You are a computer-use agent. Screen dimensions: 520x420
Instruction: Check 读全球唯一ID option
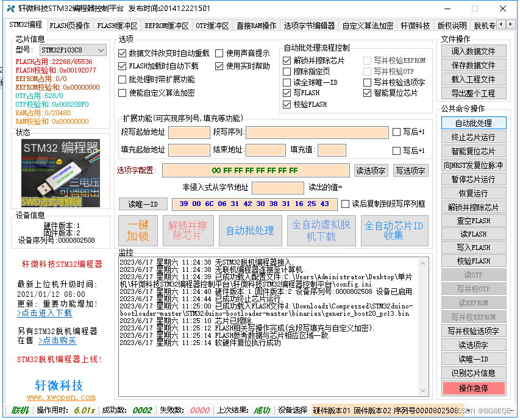pyautogui.click(x=287, y=82)
